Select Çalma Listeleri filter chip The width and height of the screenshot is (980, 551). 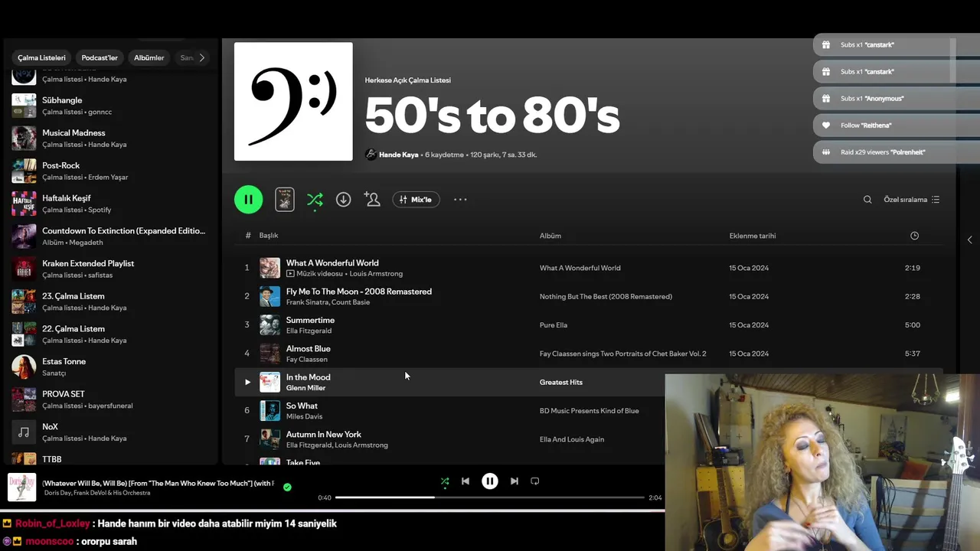coord(42,57)
